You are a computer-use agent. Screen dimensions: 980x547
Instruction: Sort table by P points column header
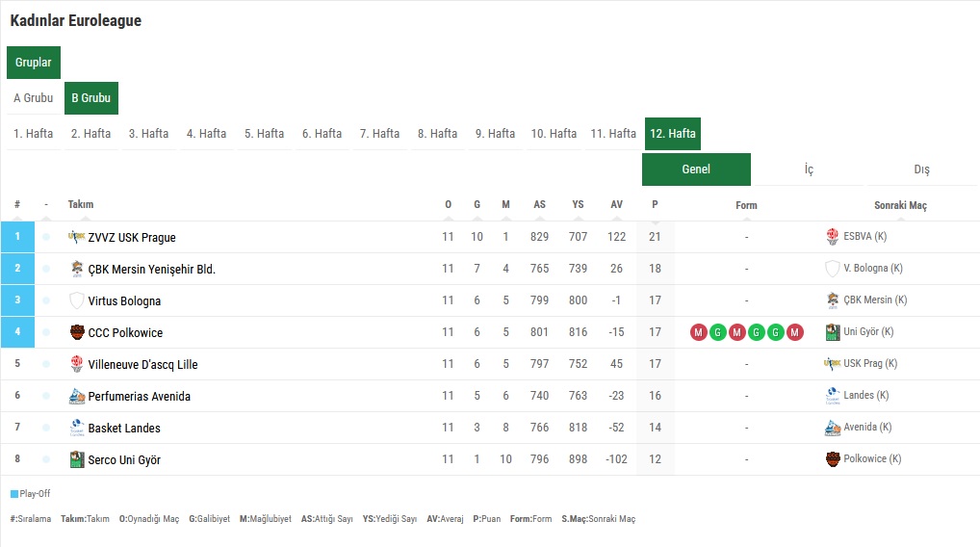655,204
